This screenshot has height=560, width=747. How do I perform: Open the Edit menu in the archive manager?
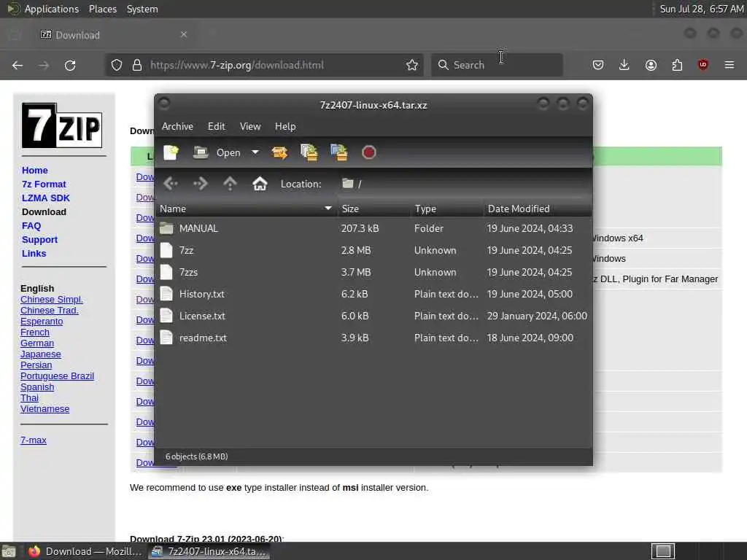pos(216,126)
